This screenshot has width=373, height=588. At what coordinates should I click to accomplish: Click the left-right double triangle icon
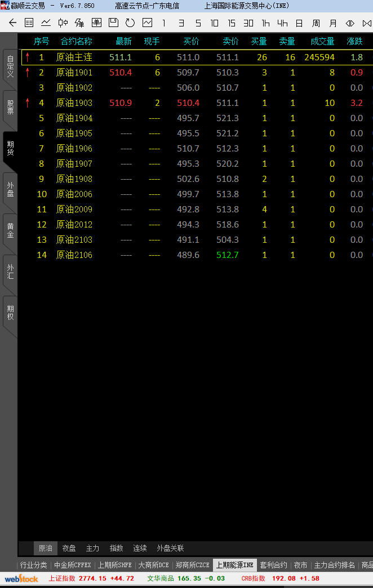350,23
